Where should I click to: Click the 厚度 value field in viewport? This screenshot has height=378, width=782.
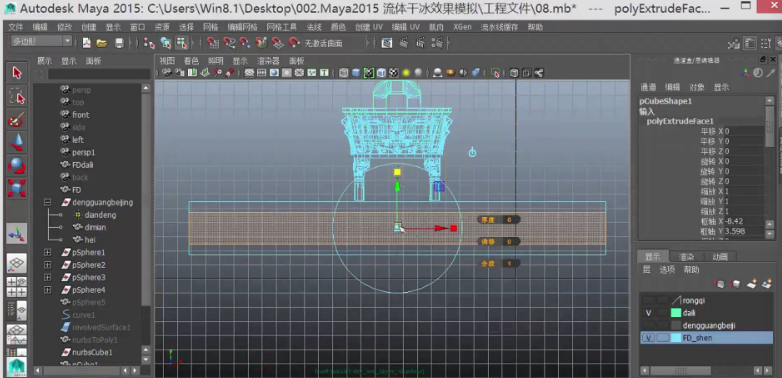pyautogui.click(x=509, y=219)
